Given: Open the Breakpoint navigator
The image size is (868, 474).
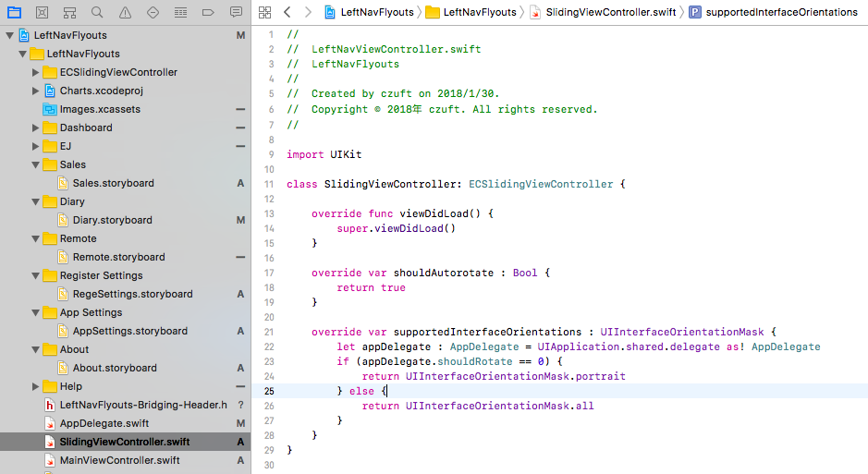Looking at the screenshot, I should coord(208,13).
